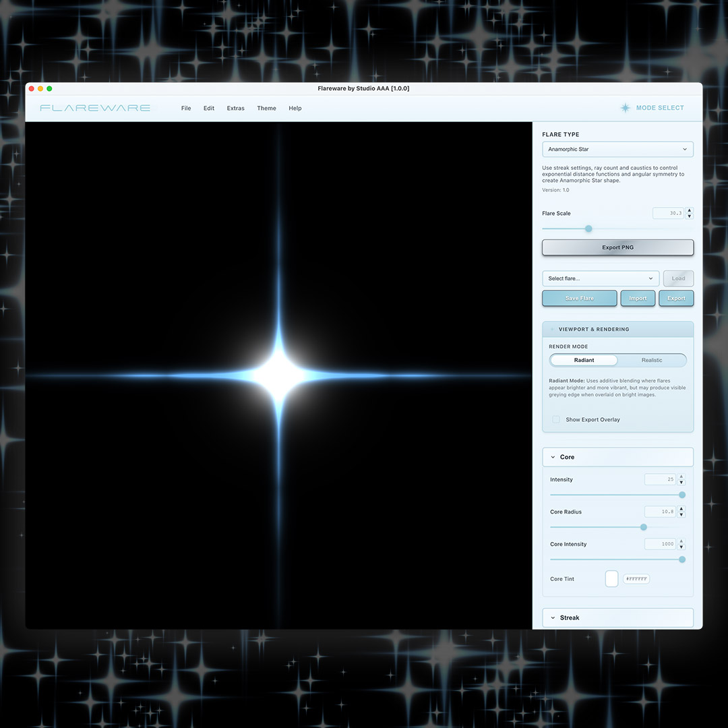This screenshot has height=728, width=728.
Task: Click the Intensity slider handle
Action: pyautogui.click(x=682, y=495)
